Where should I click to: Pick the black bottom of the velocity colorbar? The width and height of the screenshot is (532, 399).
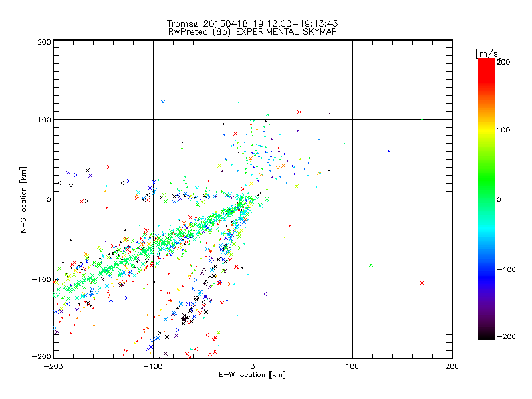click(x=487, y=334)
